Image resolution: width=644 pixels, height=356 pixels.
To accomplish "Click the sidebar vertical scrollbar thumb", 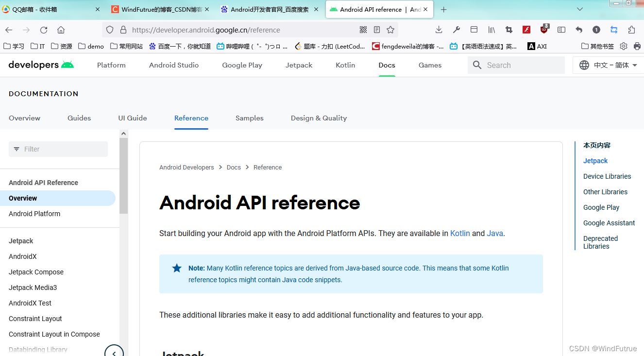I will [x=123, y=176].
